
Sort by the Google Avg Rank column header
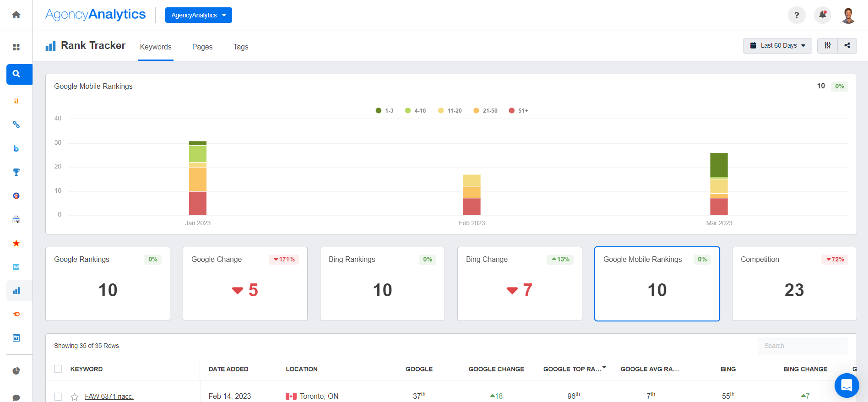[650, 369]
